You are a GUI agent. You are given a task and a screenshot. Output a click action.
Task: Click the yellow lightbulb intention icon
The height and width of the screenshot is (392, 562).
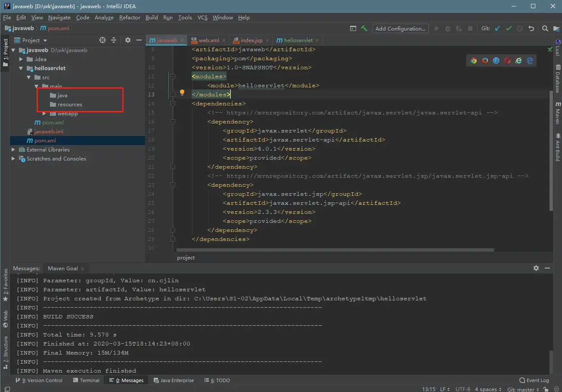tap(182, 93)
